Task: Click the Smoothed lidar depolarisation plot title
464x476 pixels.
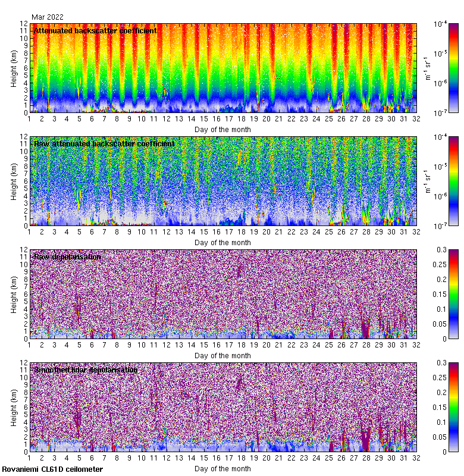Action: 86,370
